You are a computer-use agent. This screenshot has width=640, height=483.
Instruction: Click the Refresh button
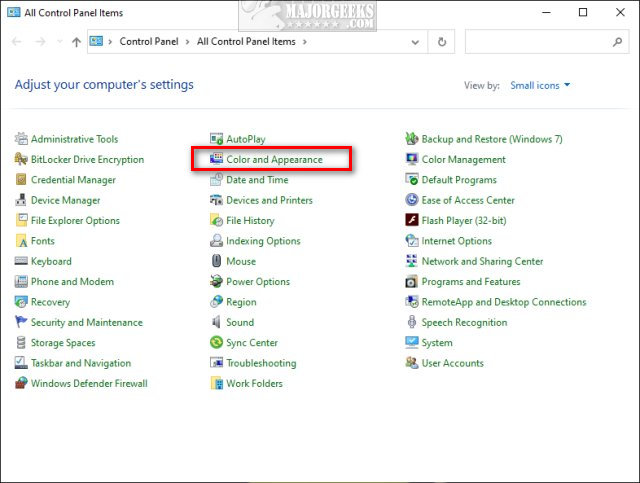442,42
